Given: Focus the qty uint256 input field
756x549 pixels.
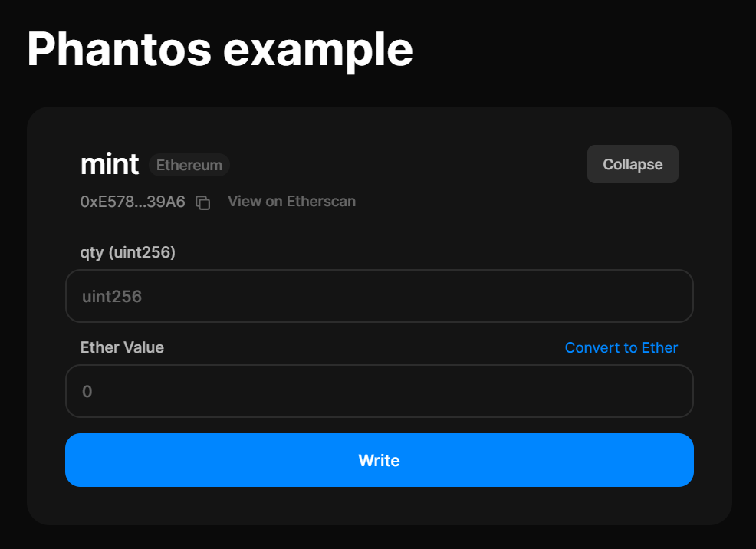Looking at the screenshot, I should (x=380, y=296).
